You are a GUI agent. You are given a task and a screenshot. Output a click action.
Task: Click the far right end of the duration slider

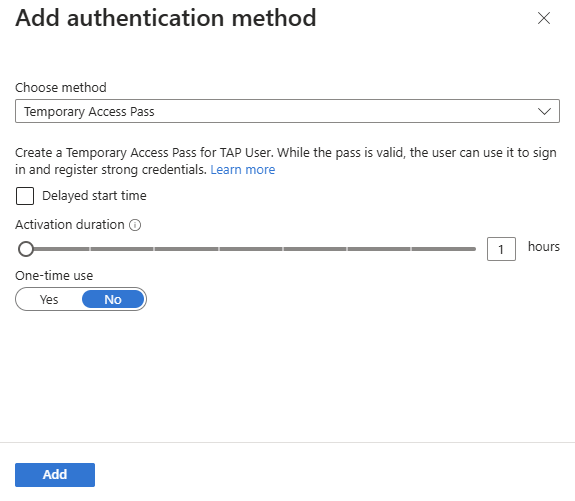click(x=474, y=249)
